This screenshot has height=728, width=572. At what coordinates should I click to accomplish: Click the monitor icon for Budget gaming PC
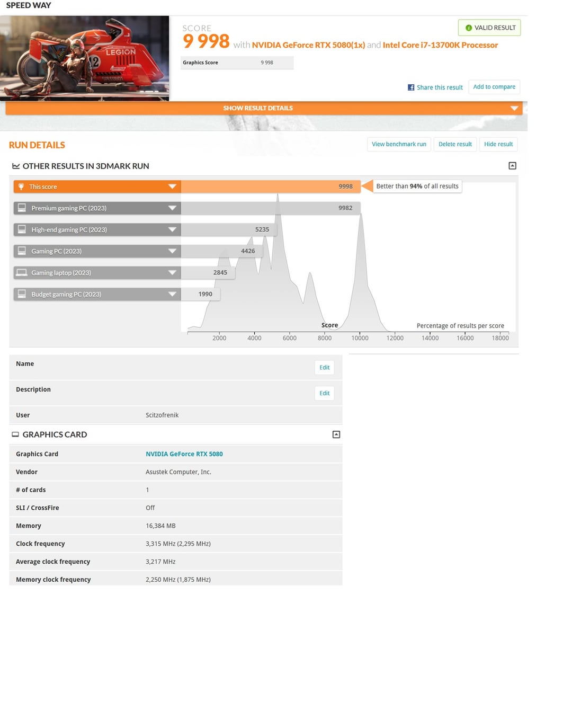coord(22,294)
